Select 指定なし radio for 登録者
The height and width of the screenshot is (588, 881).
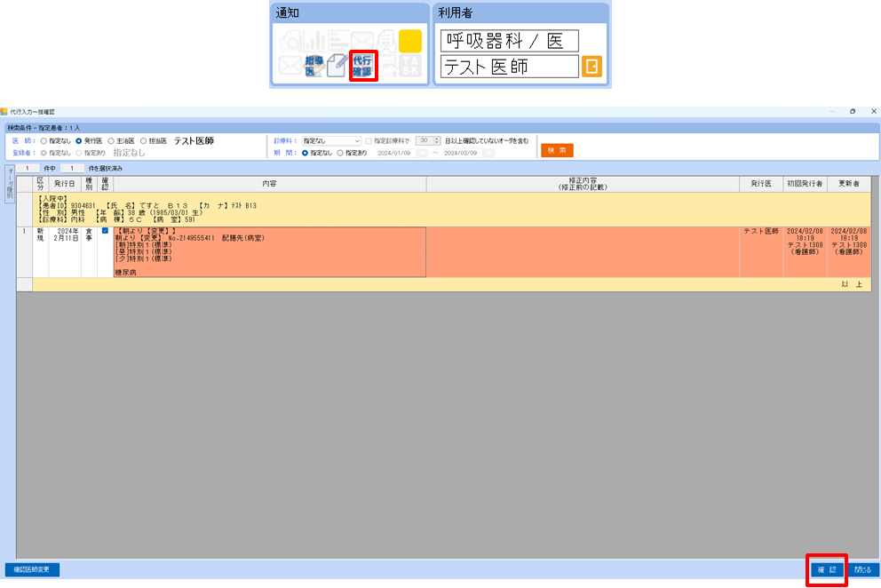pos(44,153)
